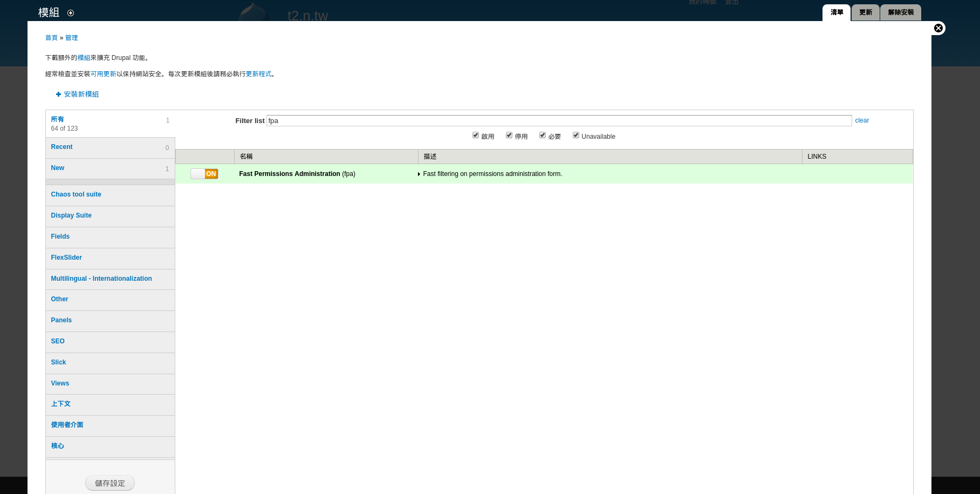980x494 pixels.
Task: Click the add shortcut plus icon beside 模組
Action: pos(71,13)
